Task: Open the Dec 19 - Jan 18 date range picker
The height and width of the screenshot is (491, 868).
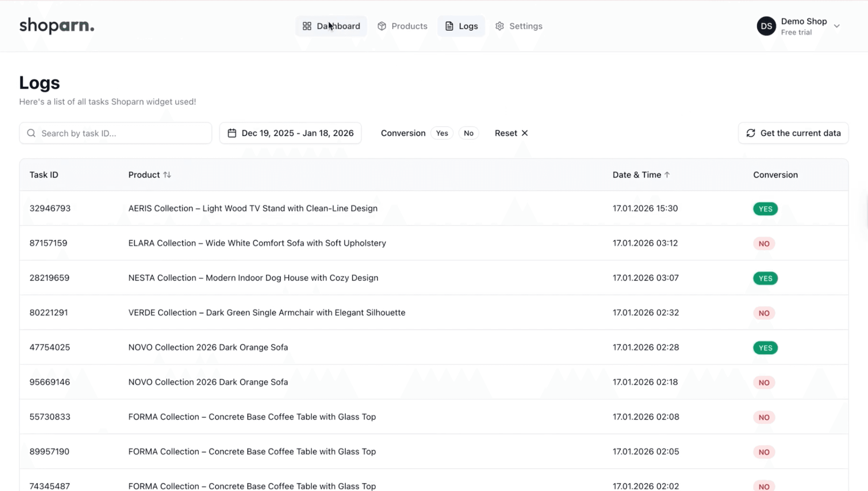Action: pos(290,133)
